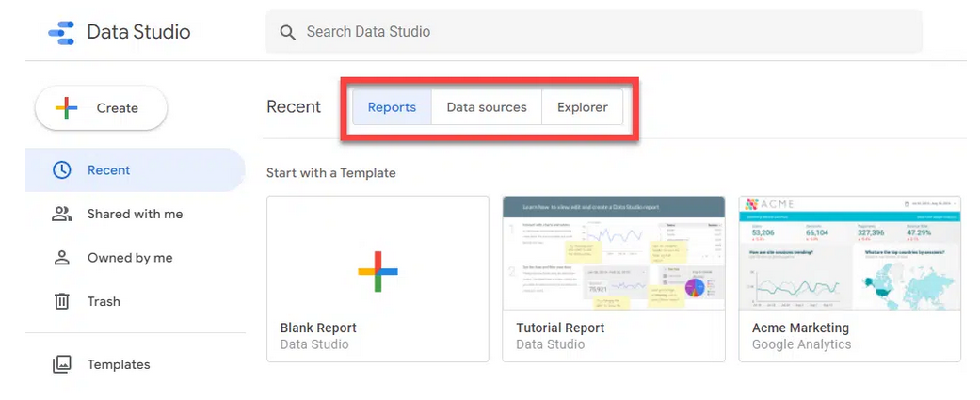The height and width of the screenshot is (400, 980).
Task: Open Trash in the sidebar
Action: click(135, 301)
